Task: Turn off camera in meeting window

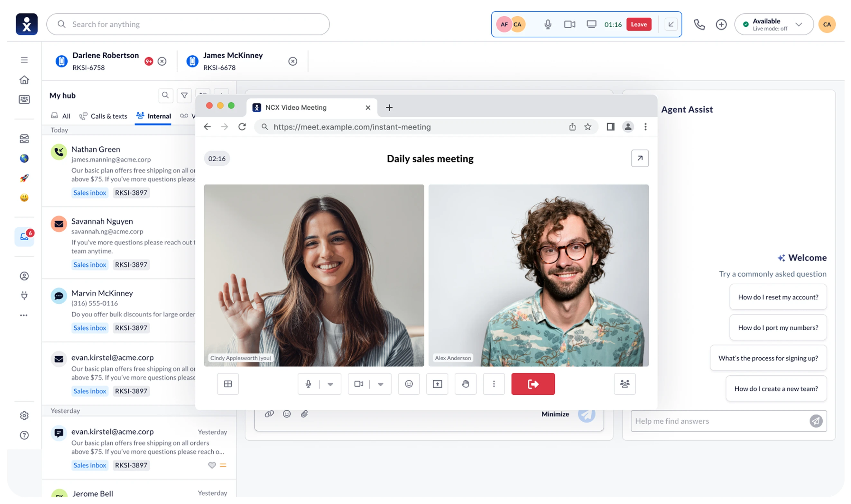Action: 359,384
